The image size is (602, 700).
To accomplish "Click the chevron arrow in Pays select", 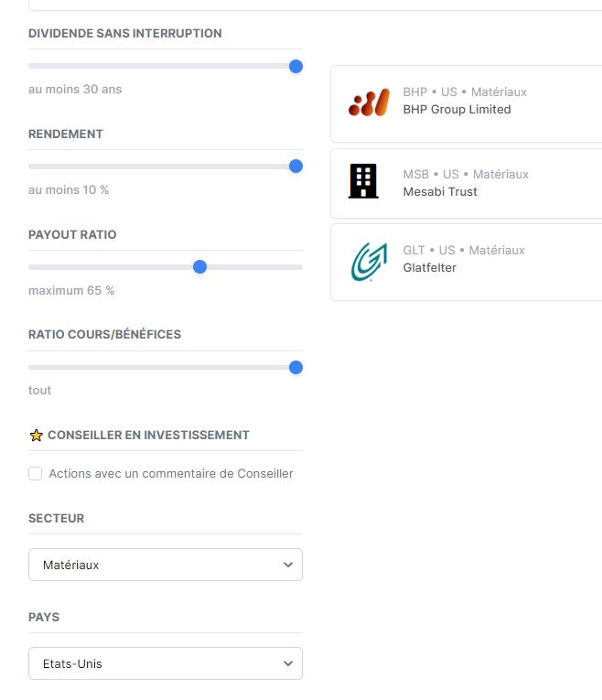I will pyautogui.click(x=288, y=663).
